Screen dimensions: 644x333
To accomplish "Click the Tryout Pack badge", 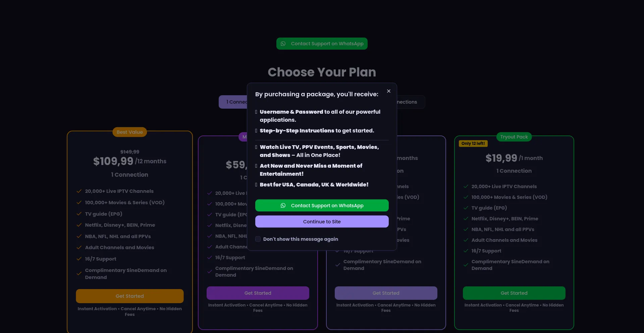I will pos(514,137).
